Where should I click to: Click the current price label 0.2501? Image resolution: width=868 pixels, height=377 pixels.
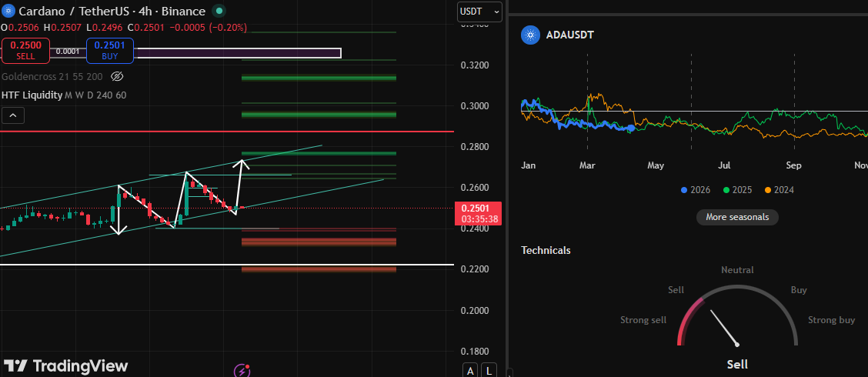point(474,209)
